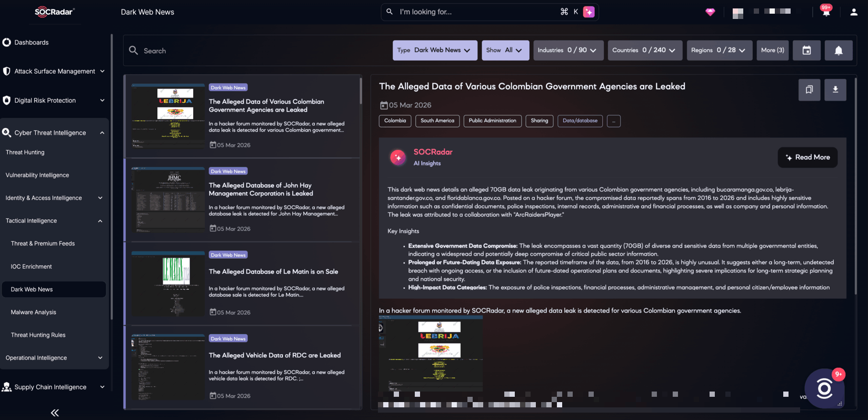Open IOC Enrichment in sidebar
Image resolution: width=868 pixels, height=420 pixels.
point(31,267)
